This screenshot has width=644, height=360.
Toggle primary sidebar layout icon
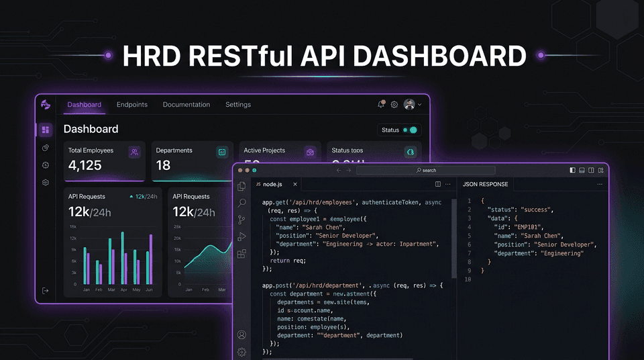pos(572,171)
